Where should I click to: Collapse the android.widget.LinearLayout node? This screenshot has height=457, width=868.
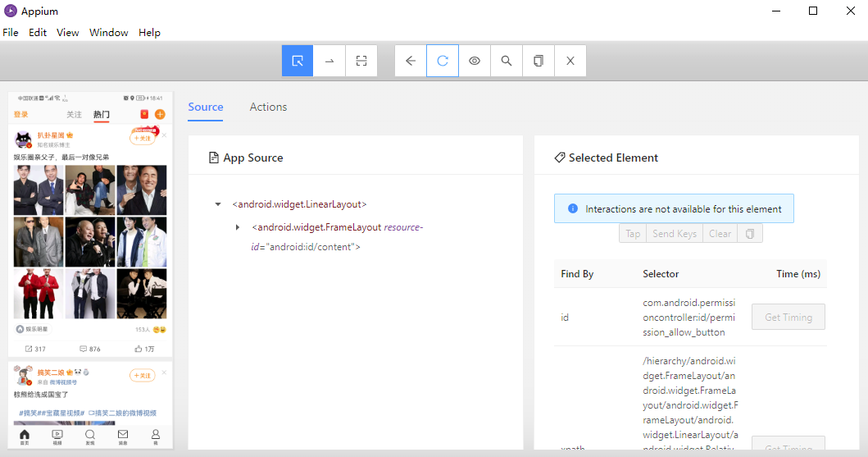tap(218, 204)
